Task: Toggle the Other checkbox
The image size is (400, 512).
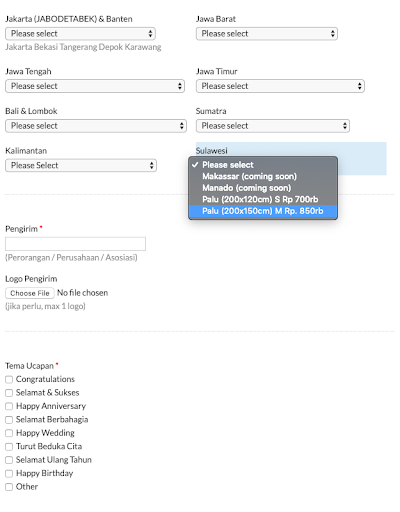Action: tap(9, 487)
